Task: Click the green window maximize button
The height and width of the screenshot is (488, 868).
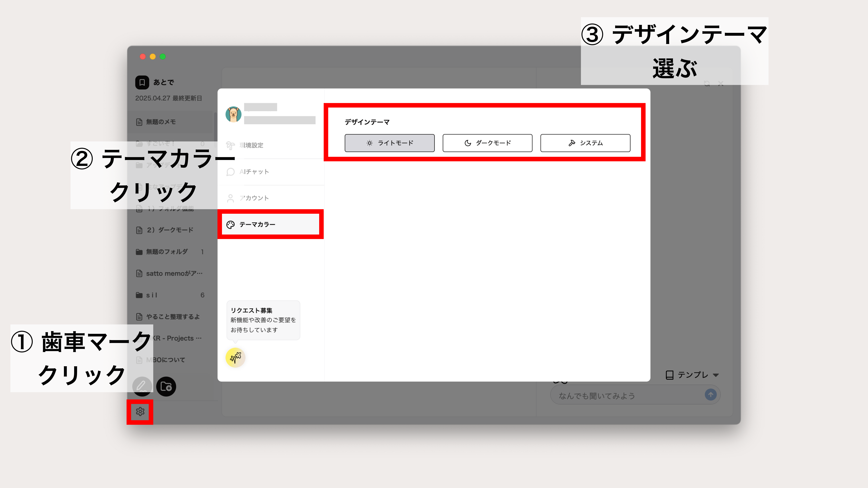Action: coord(163,57)
